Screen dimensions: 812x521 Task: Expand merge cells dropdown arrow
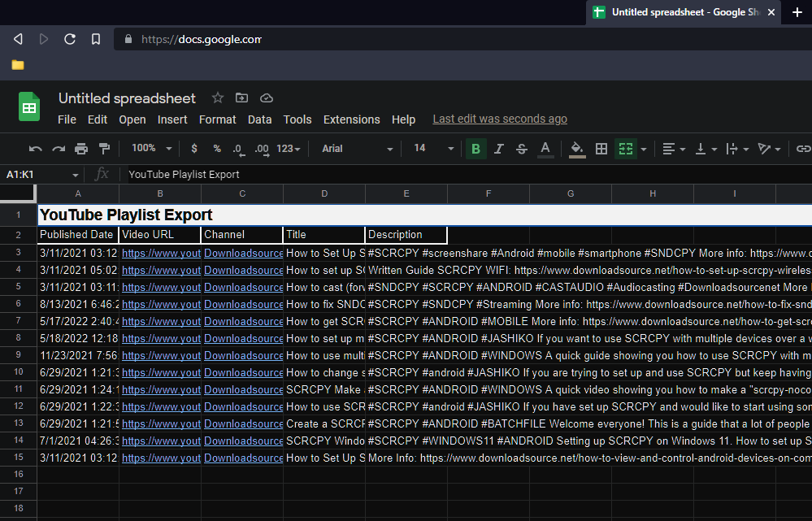pyautogui.click(x=644, y=150)
